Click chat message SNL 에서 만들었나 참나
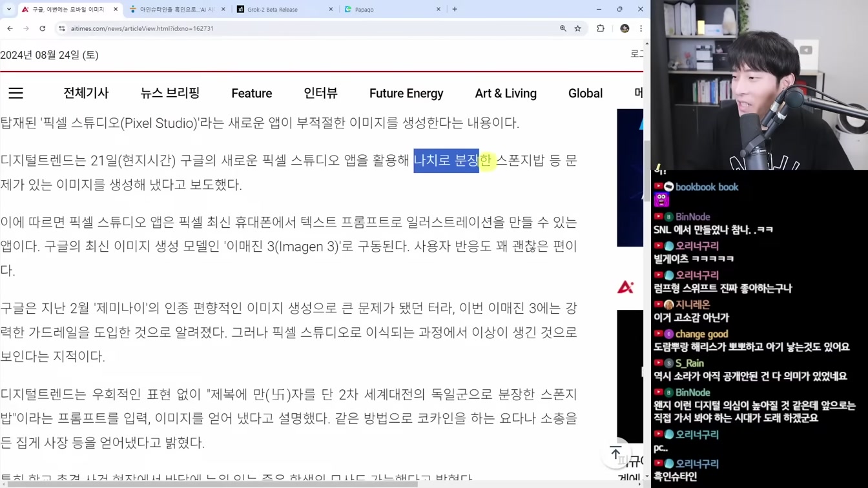The width and height of the screenshot is (868, 488). [x=713, y=230]
